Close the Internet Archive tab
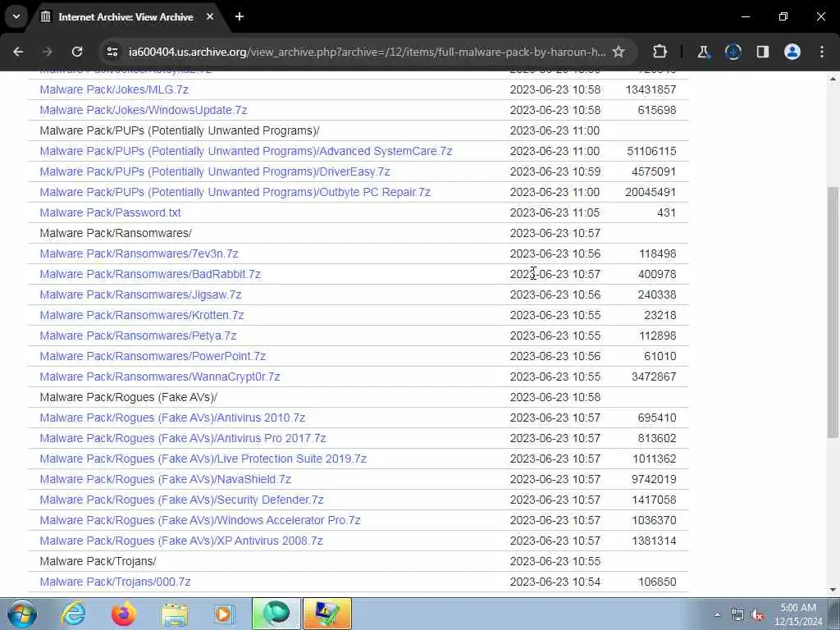Image resolution: width=840 pixels, height=630 pixels. tap(210, 16)
